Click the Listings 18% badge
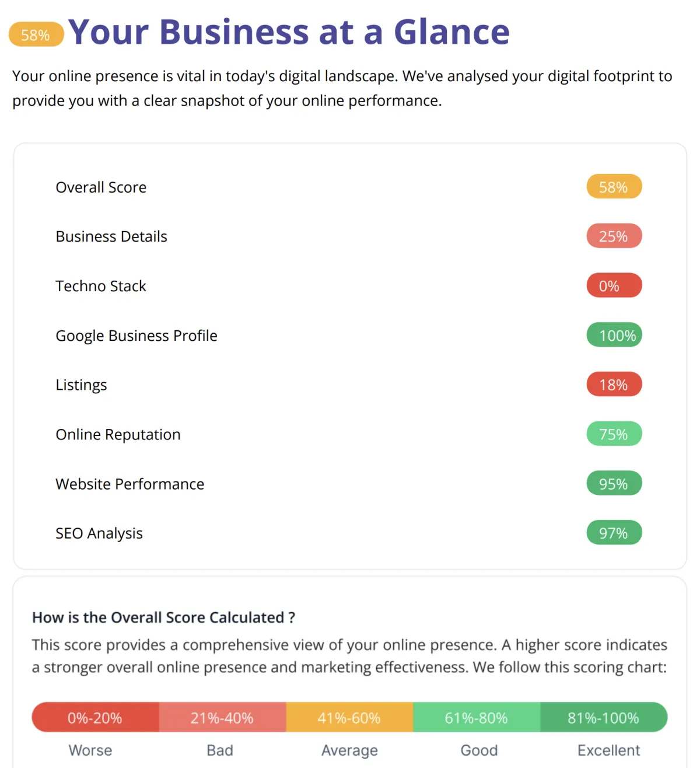The image size is (700, 768). pos(614,385)
